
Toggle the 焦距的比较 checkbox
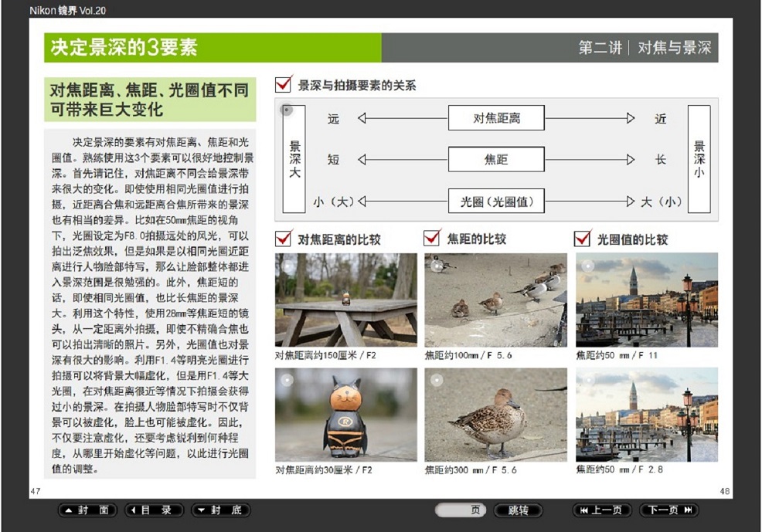(432, 239)
